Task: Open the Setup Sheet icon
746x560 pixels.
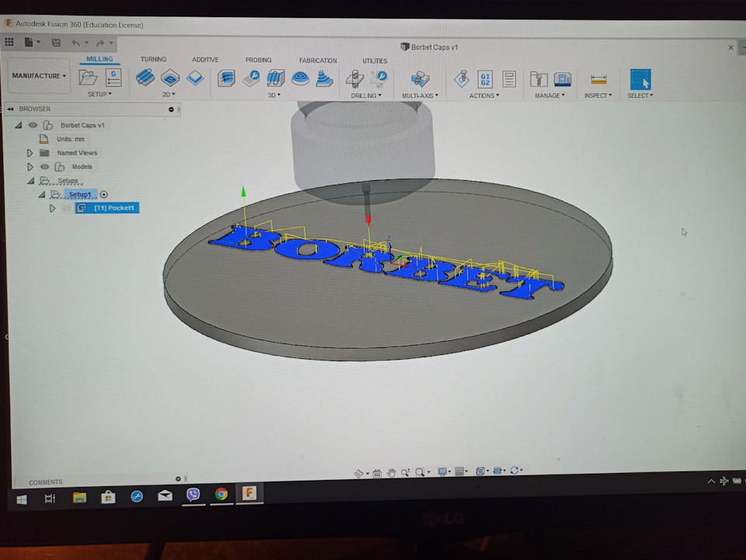Action: (509, 79)
